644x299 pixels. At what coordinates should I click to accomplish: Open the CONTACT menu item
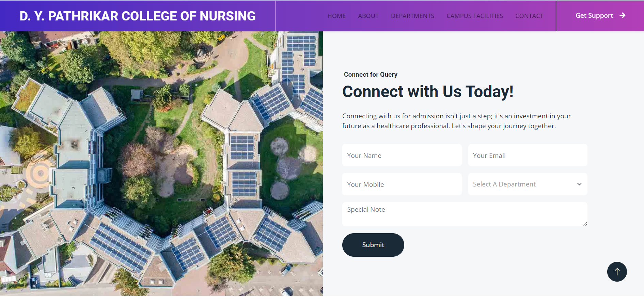point(529,16)
